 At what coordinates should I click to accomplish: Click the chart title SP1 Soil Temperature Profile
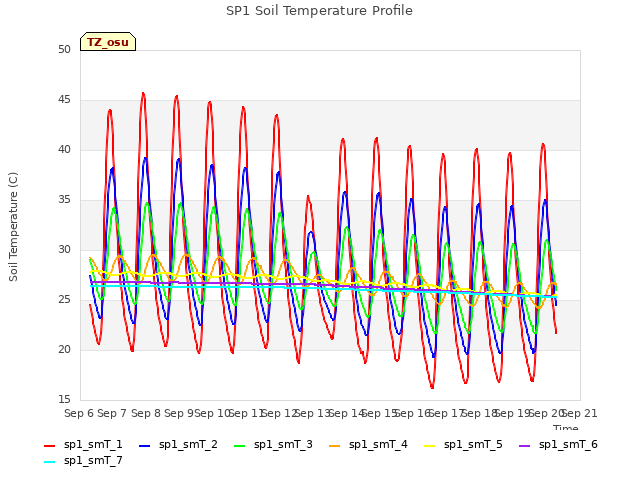point(320,11)
